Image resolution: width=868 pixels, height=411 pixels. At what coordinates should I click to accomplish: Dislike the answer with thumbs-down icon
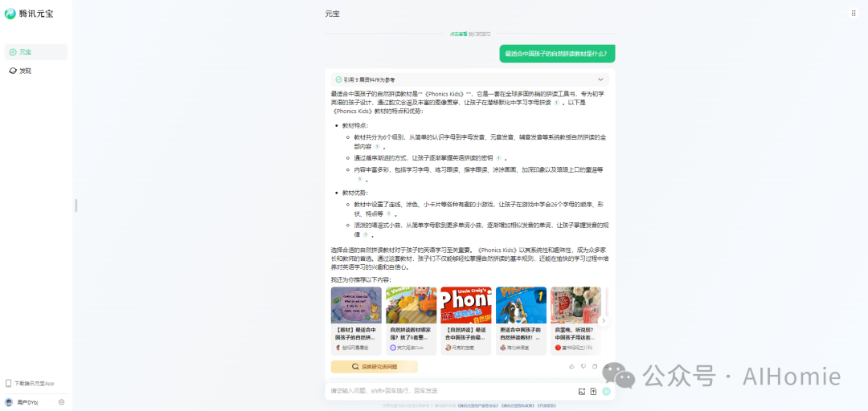point(583,366)
